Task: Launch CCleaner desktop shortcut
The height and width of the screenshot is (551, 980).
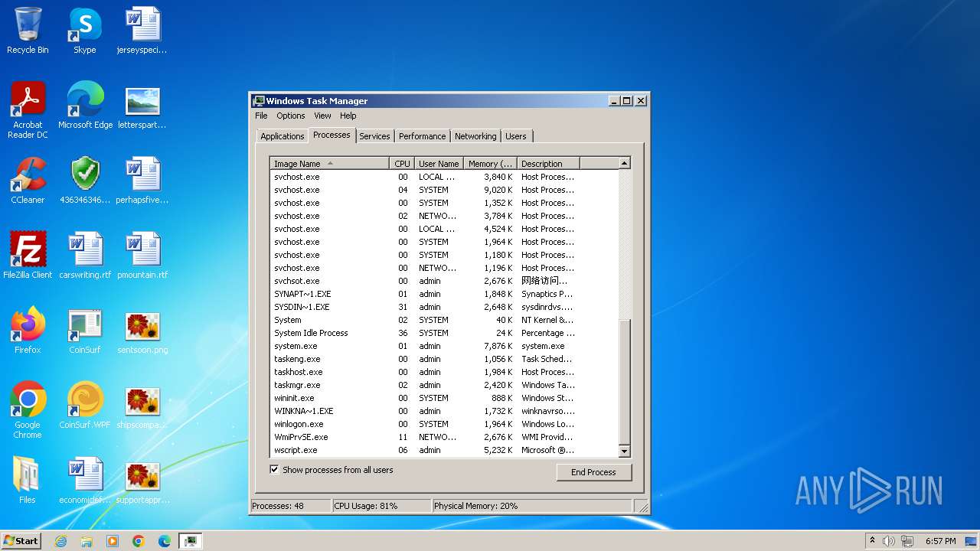Action: click(x=28, y=180)
